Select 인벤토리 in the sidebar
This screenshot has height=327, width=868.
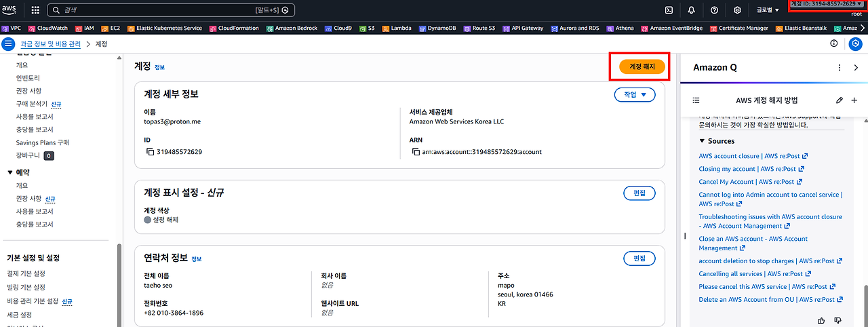pyautogui.click(x=28, y=78)
